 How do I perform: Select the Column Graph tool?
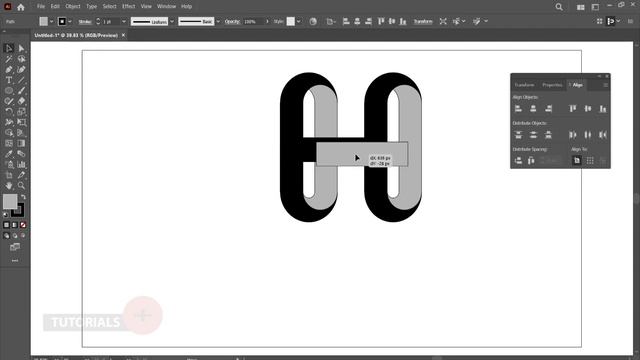(x=22, y=165)
